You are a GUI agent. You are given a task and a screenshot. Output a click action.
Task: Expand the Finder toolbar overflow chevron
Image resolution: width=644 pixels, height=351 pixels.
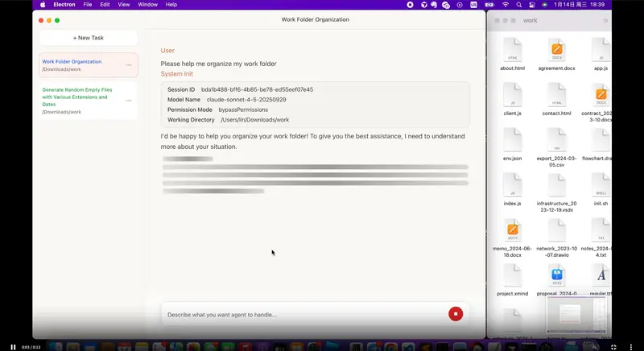[605, 20]
